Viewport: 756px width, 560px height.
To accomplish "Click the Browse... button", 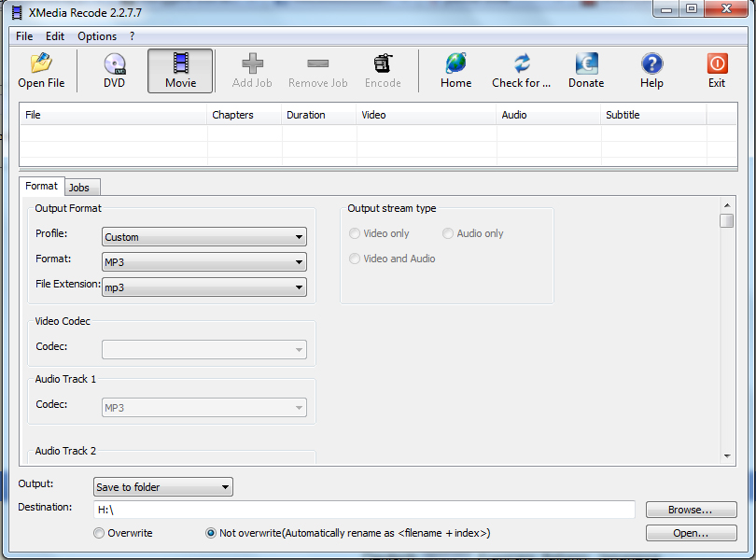I will point(691,510).
